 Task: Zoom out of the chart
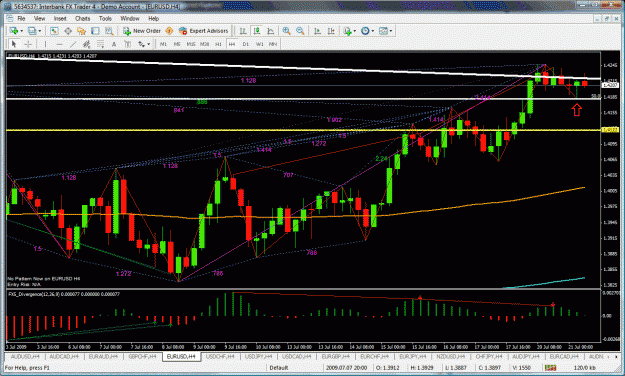point(300,31)
